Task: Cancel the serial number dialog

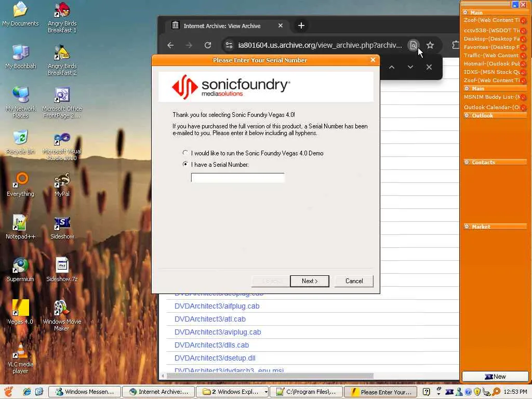Action: [x=354, y=281]
